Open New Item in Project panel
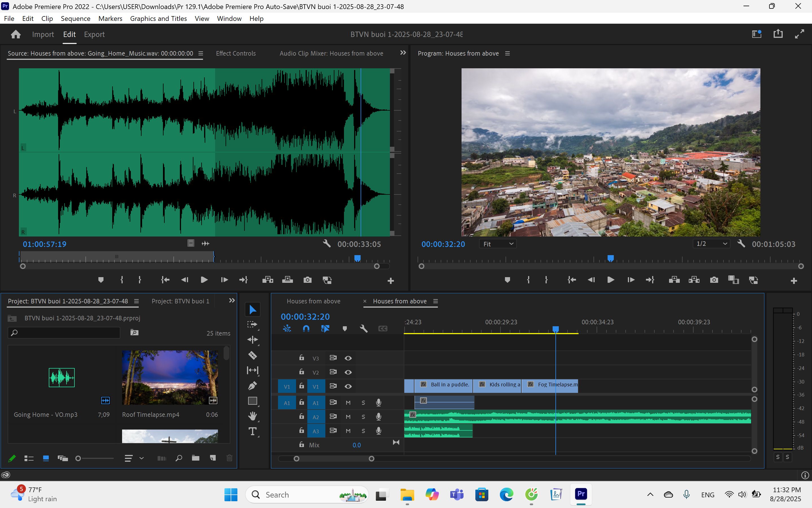 point(212,458)
